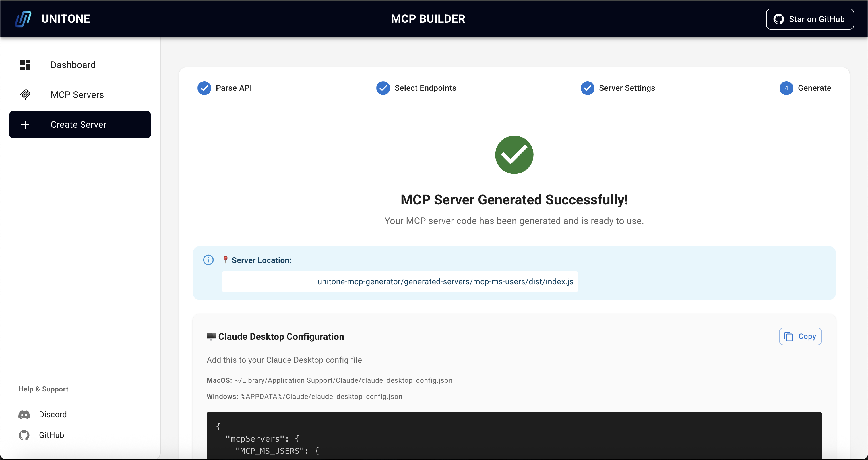This screenshot has width=868, height=460.
Task: Click the copy icon in Copy button
Action: point(789,336)
